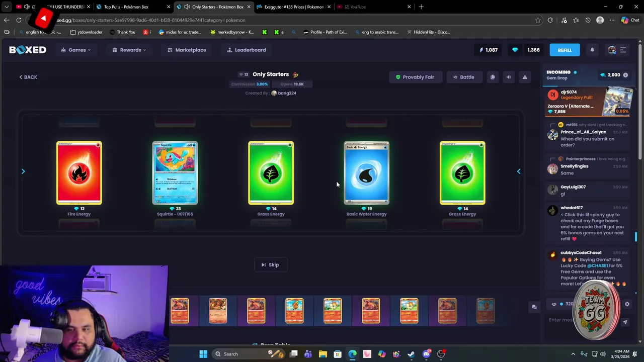
Task: Click GayLuigi307 username in chat
Action: tap(573, 187)
